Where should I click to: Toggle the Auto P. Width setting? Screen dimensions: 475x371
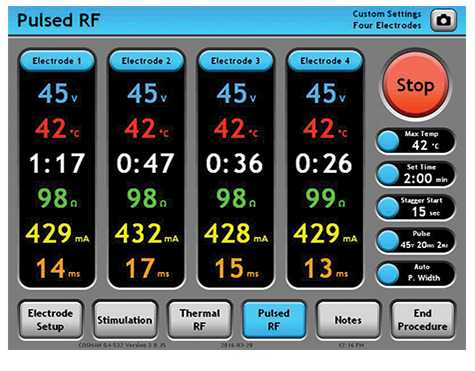coord(388,274)
